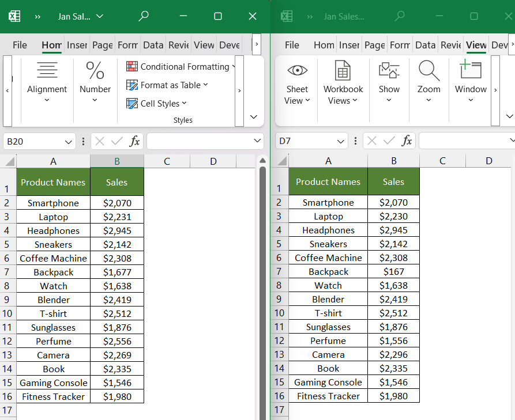Expand the B20 Name Box dropdown
Screen dimensions: 515x420
[68, 142]
